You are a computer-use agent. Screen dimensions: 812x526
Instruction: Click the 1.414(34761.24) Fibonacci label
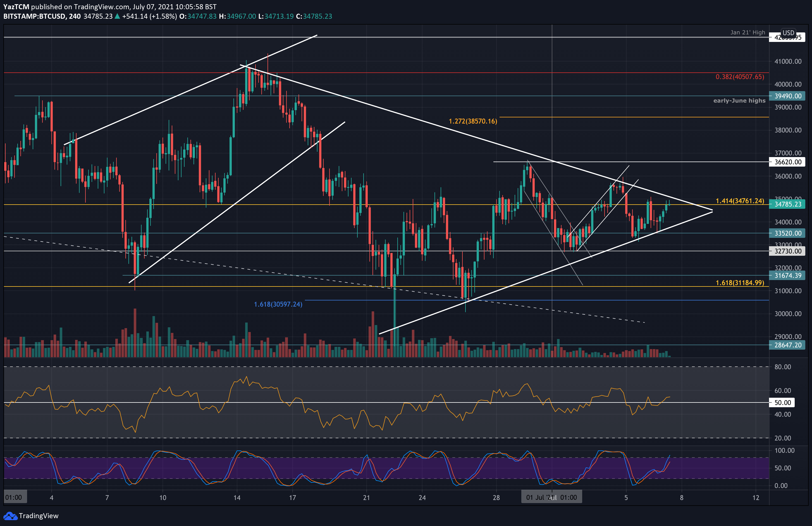(x=740, y=201)
